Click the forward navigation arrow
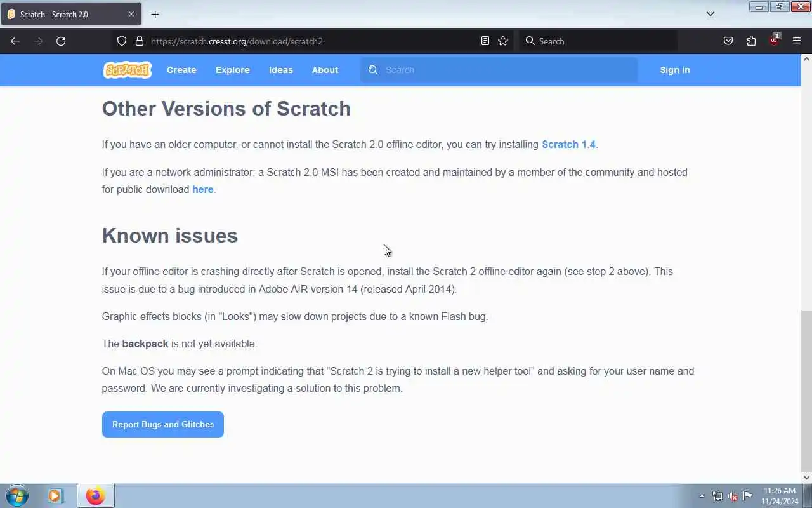 38,41
